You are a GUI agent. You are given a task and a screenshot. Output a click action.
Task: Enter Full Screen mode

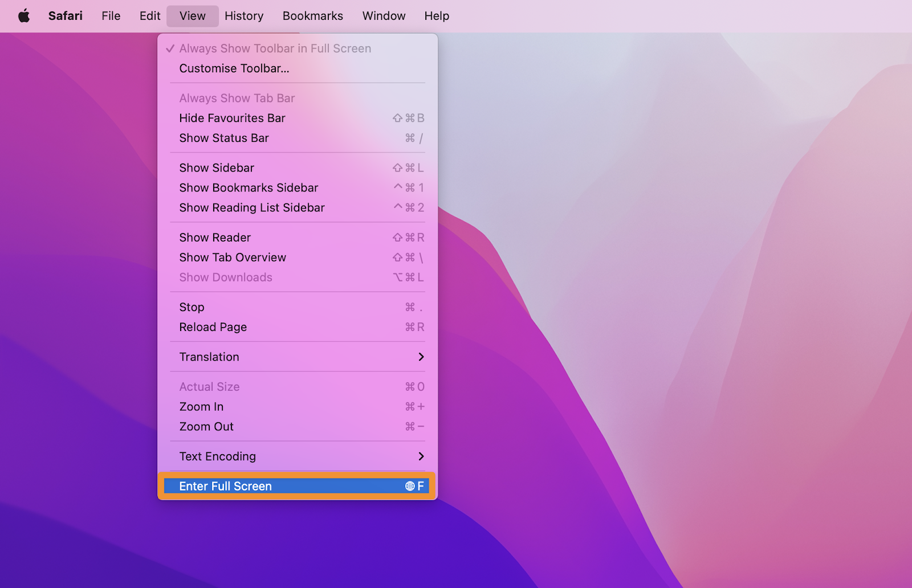(x=225, y=485)
